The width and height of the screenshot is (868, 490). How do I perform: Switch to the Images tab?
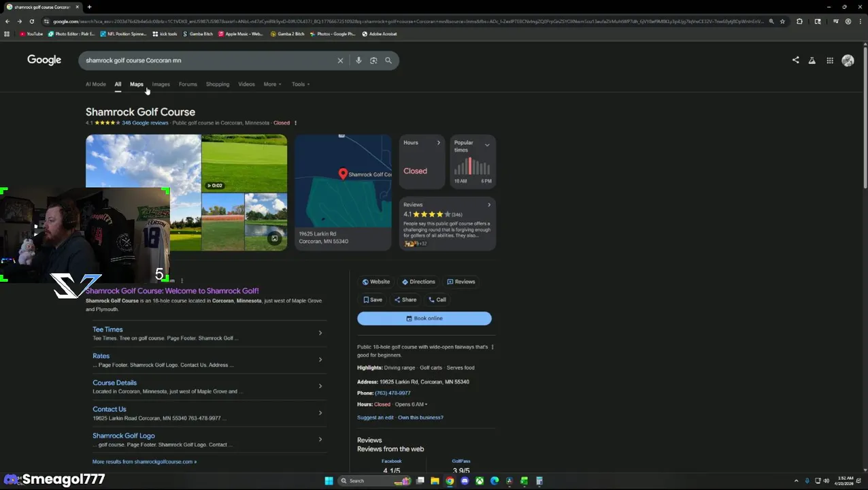(161, 84)
